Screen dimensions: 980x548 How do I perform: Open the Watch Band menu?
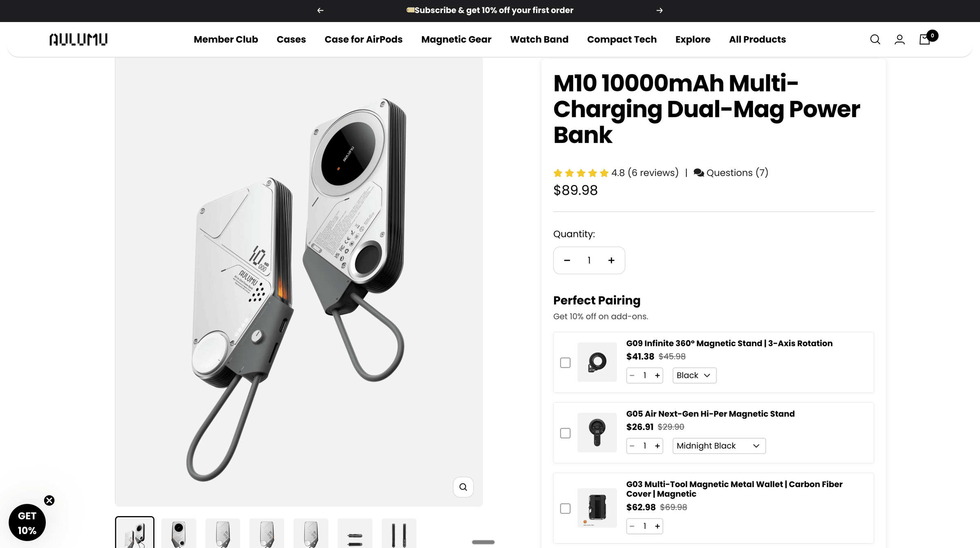(539, 40)
